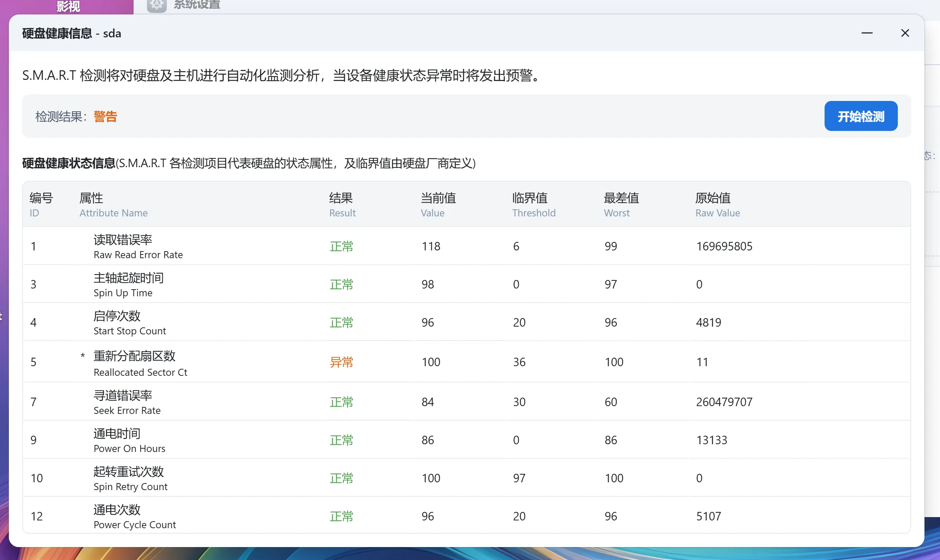Image resolution: width=940 pixels, height=560 pixels.
Task: Click the Power On Hours raw value 13133
Action: [711, 440]
